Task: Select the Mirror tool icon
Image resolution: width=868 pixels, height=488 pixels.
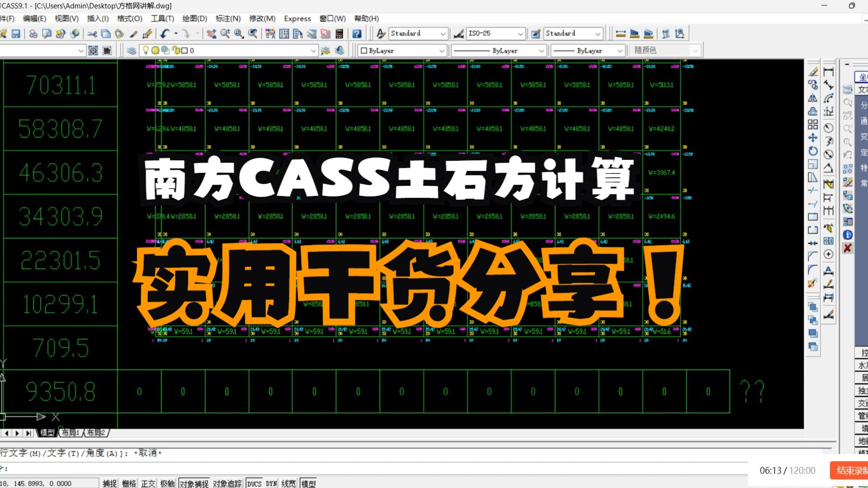Action: coord(813,98)
